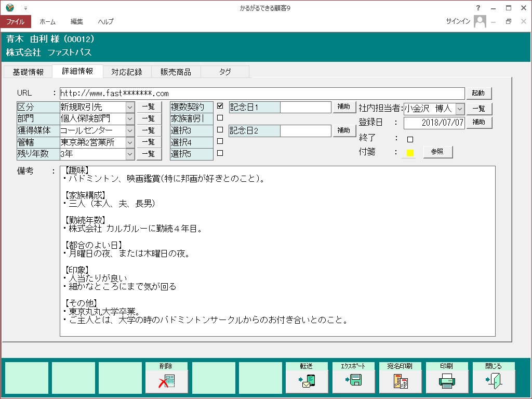Click 一覧 button for 管轄
This screenshot has height=399, width=532.
(x=149, y=142)
